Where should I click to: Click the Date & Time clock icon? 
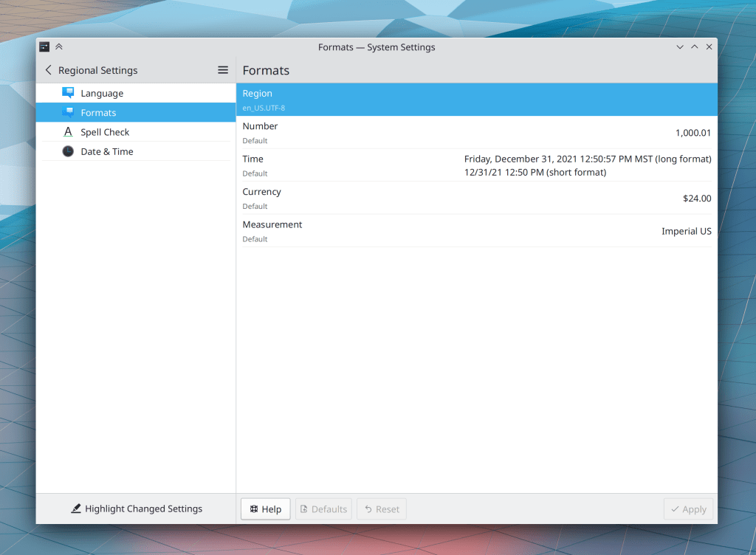(68, 151)
